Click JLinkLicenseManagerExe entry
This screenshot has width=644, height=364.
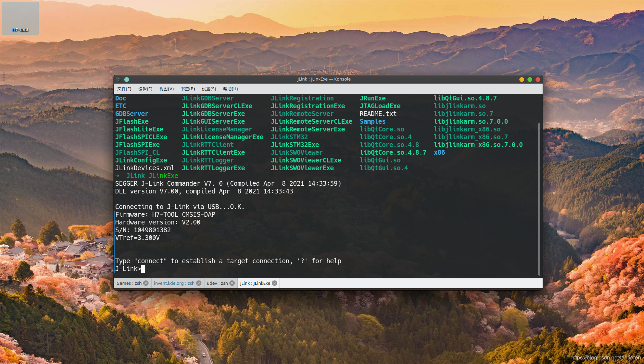point(223,137)
